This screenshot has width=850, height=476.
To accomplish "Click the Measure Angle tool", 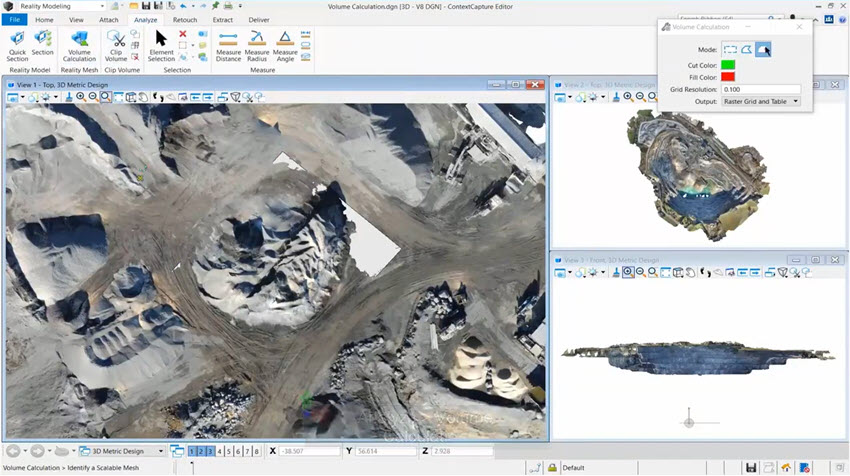I will click(285, 45).
